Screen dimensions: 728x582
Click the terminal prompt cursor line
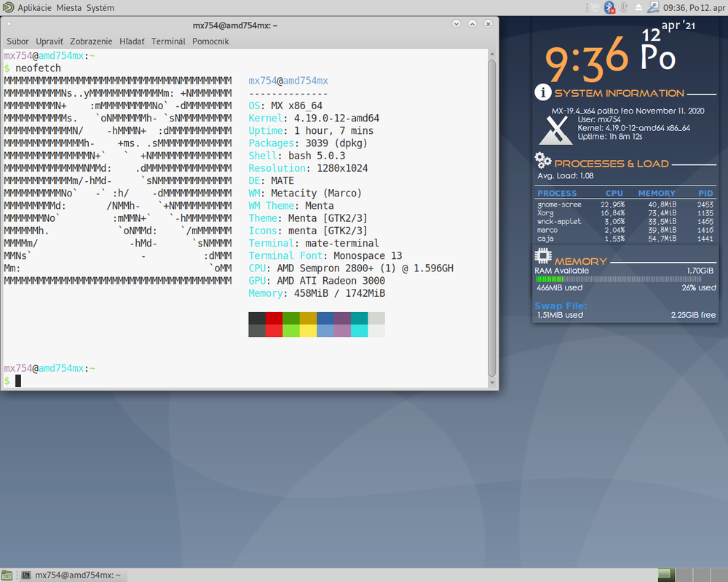(x=18, y=381)
